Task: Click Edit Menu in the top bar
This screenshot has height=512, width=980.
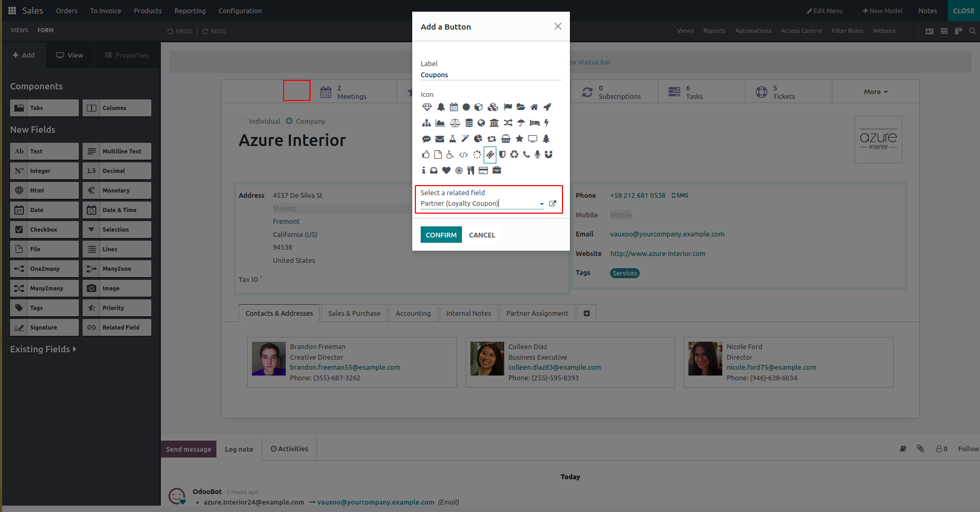Action: click(824, 11)
